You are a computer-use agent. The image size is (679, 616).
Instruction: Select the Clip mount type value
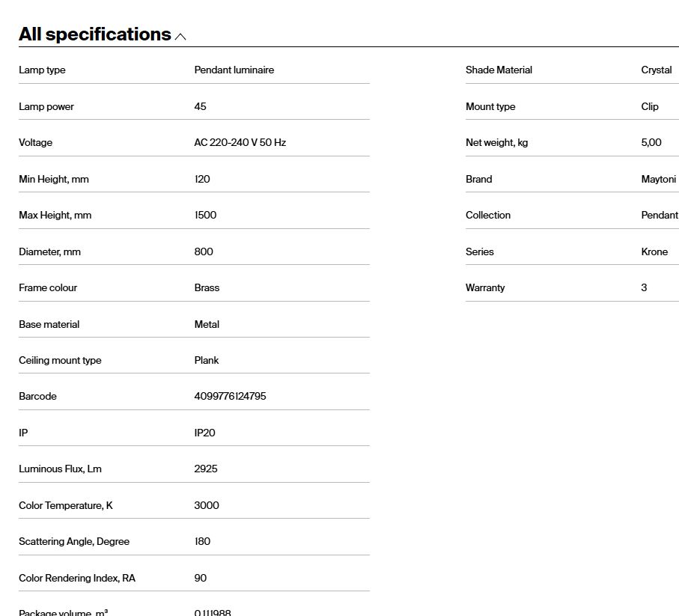coord(650,107)
